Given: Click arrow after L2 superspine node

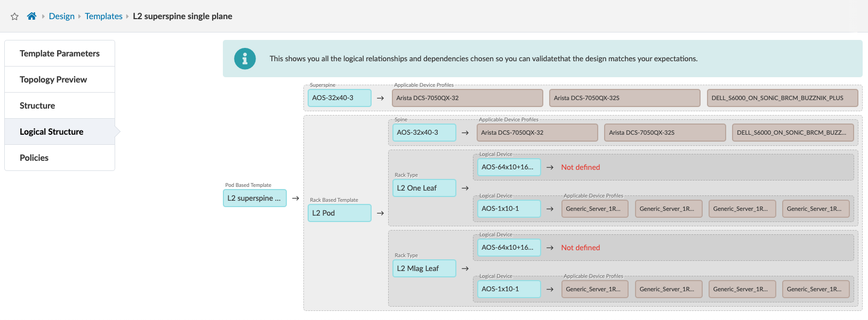Looking at the screenshot, I should [295, 198].
